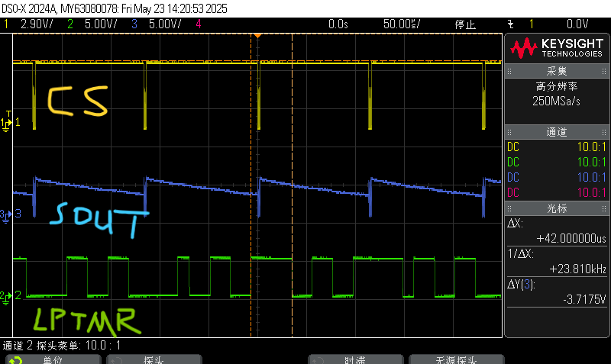This screenshot has height=364, width=611.
Task: Select the channel 4 indicator
Action: click(199, 24)
